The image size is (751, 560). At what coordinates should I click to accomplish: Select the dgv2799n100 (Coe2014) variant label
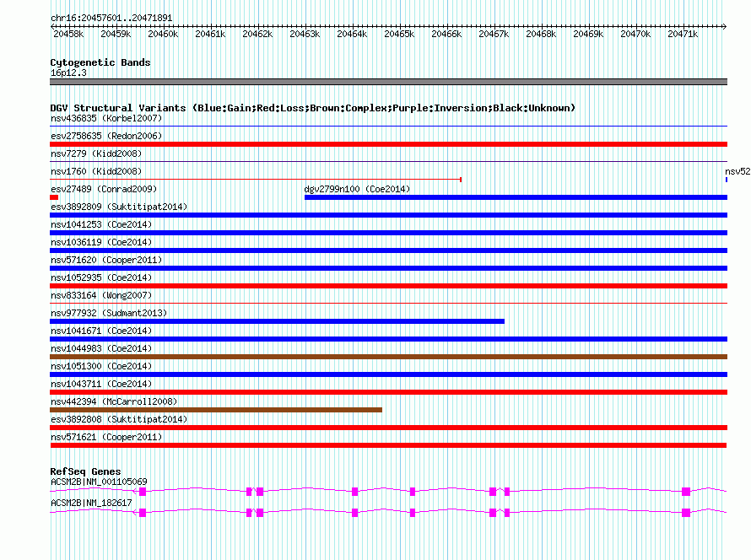357,189
